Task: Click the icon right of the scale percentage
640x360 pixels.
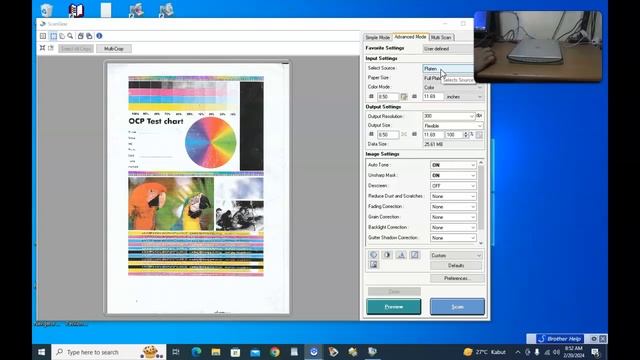Action: point(479,135)
